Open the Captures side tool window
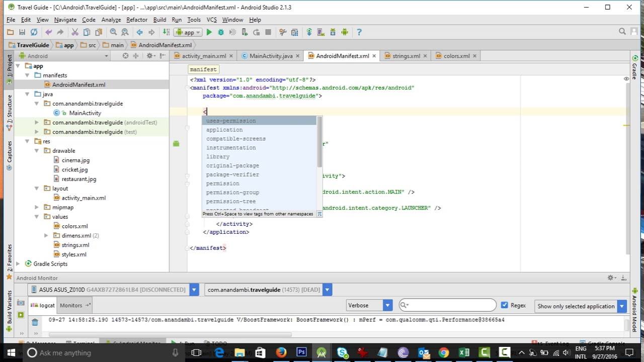The image size is (644, 362). click(9, 156)
